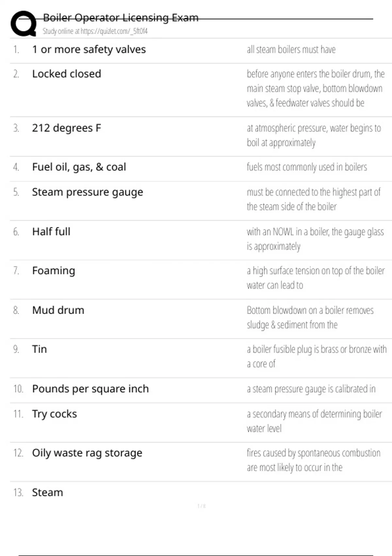Click the "Half full" term
The image size is (392, 556).
coord(51,232)
